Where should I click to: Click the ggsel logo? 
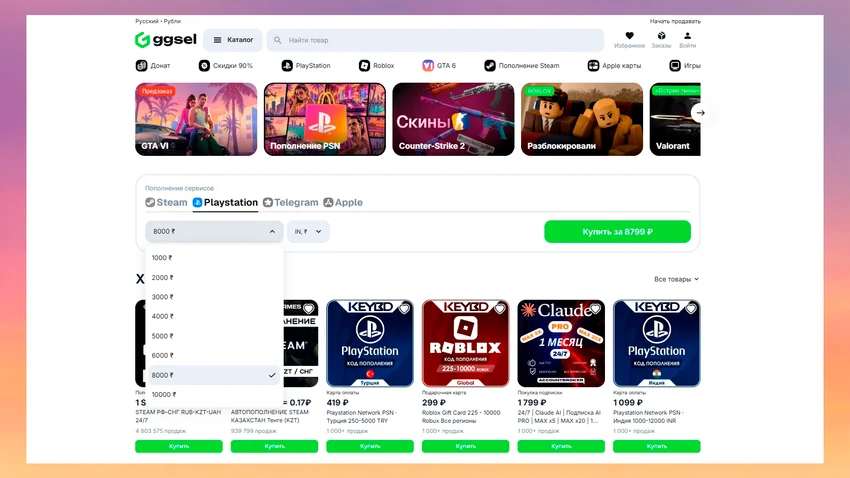coord(166,40)
